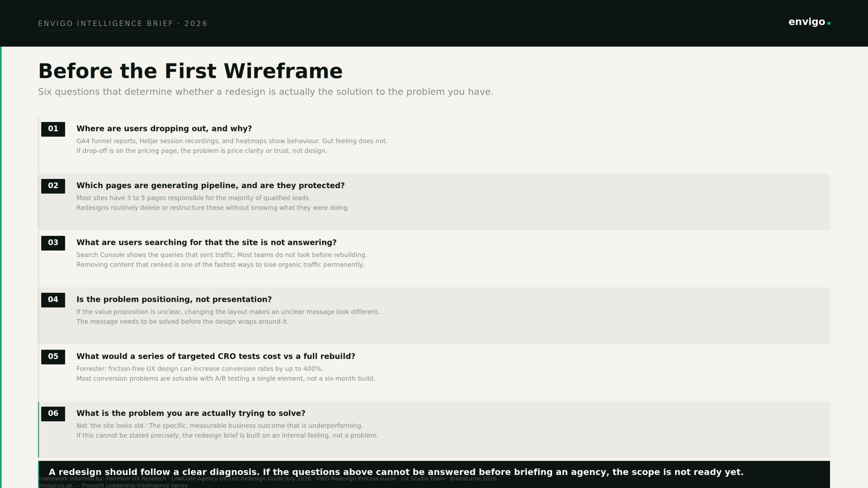Click line Search Console shows the queries
The height and width of the screenshot is (488, 868).
222,255
